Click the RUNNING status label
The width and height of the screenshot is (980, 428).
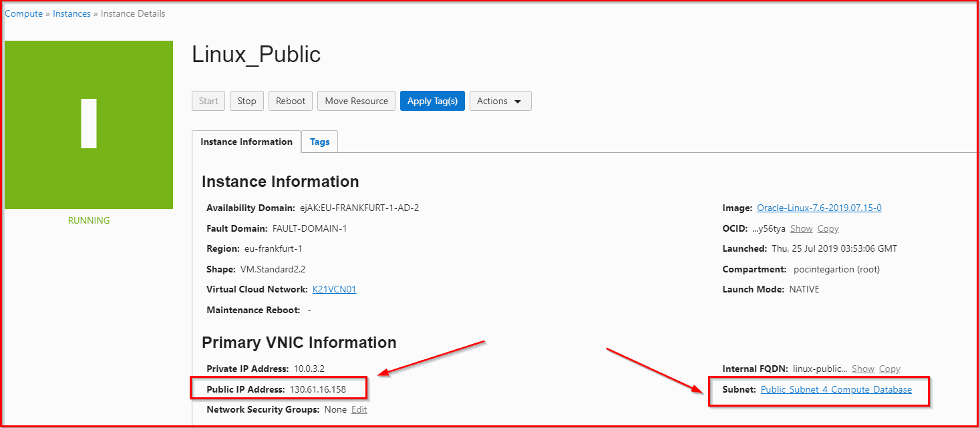click(x=89, y=220)
